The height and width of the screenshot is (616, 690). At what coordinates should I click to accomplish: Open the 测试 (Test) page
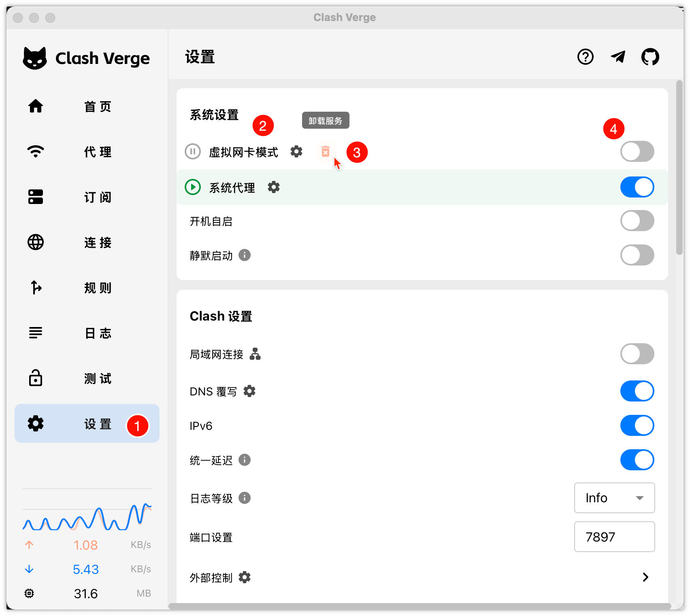click(36, 378)
